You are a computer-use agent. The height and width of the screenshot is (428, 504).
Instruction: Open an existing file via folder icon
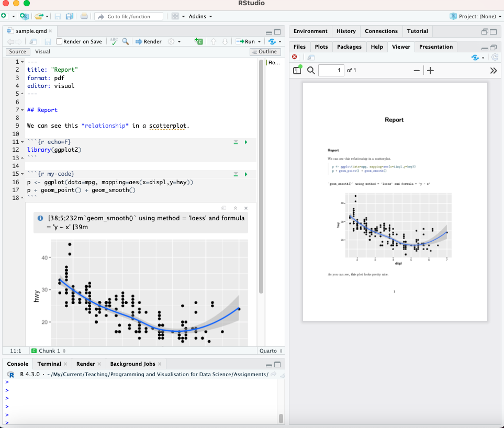39,16
